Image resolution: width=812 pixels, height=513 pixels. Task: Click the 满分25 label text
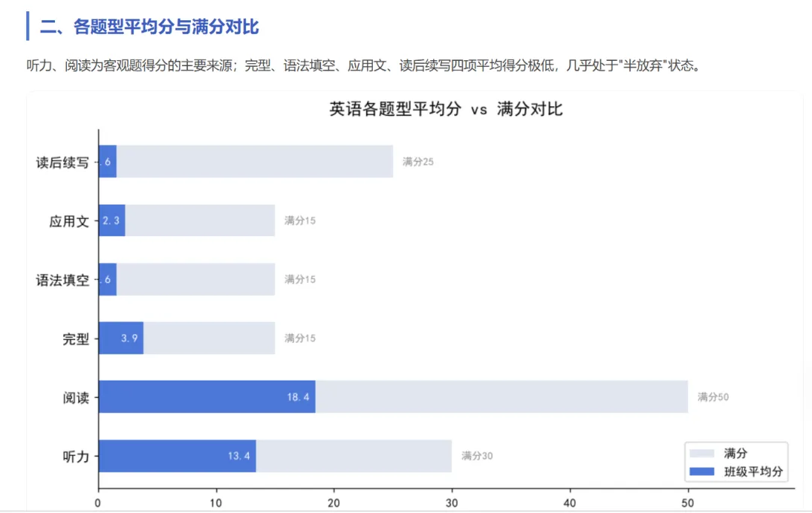418,162
